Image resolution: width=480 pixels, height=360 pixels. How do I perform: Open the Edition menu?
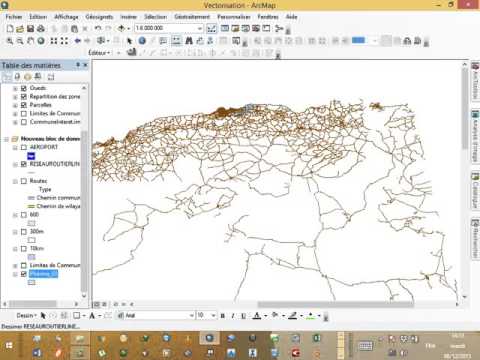pos(38,17)
